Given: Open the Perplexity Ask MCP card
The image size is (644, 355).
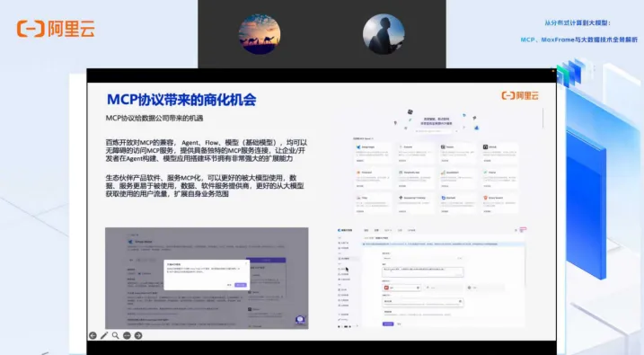Looking at the screenshot, I should click(415, 178).
